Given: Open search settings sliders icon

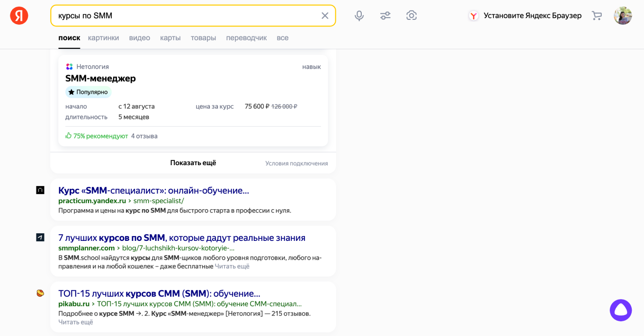Looking at the screenshot, I should click(385, 16).
